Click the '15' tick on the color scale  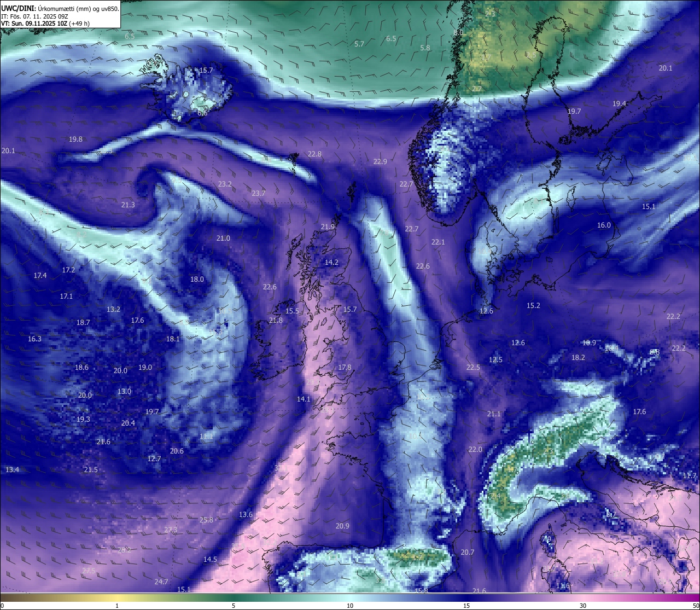[x=466, y=606]
